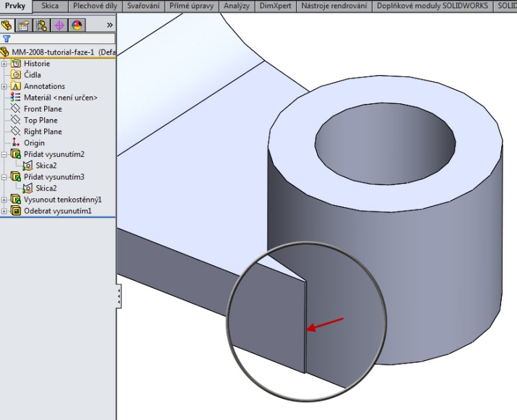
Task: Select Materiál <není určen> label
Action: pyautogui.click(x=61, y=98)
